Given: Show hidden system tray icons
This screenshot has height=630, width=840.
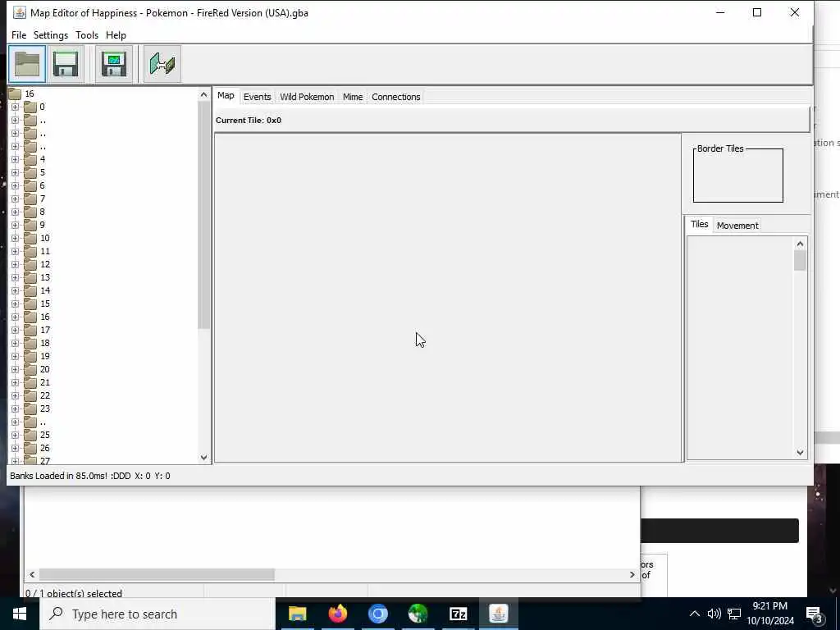Looking at the screenshot, I should [x=694, y=614].
